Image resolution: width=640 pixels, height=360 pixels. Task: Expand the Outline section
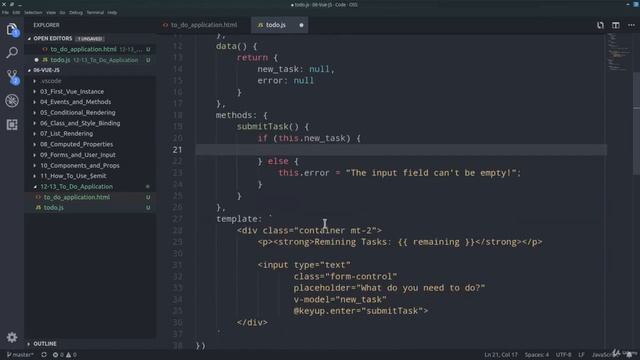[44, 344]
